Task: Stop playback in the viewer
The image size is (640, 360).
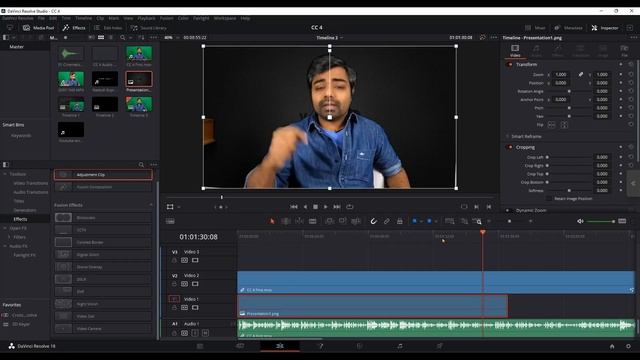Action: (315, 207)
